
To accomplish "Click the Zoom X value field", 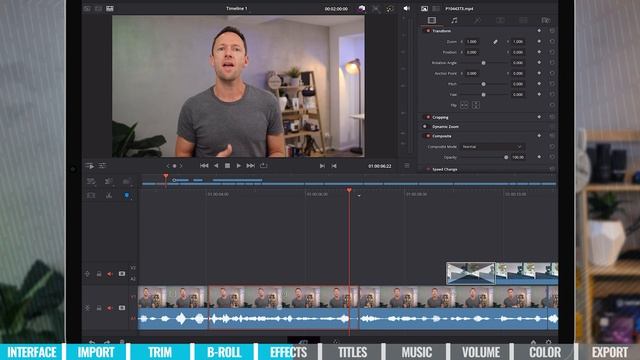I will (x=473, y=42).
